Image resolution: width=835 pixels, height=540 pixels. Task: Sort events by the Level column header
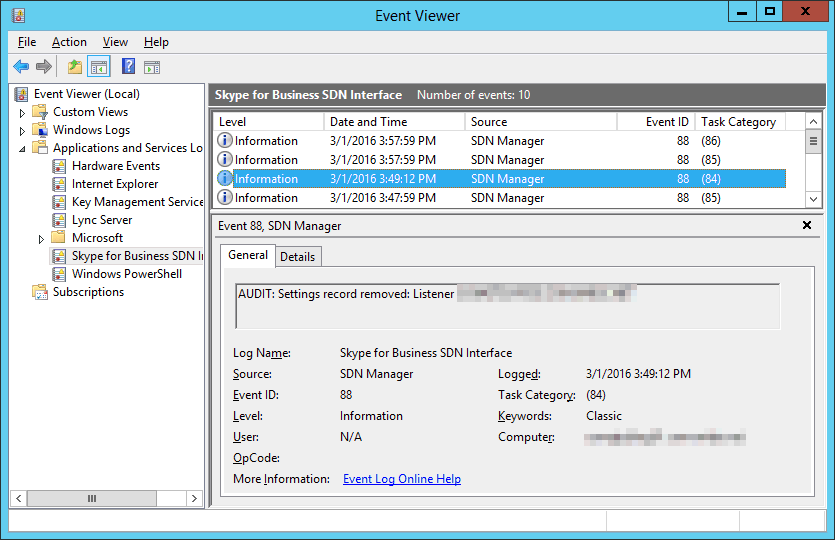(269, 122)
